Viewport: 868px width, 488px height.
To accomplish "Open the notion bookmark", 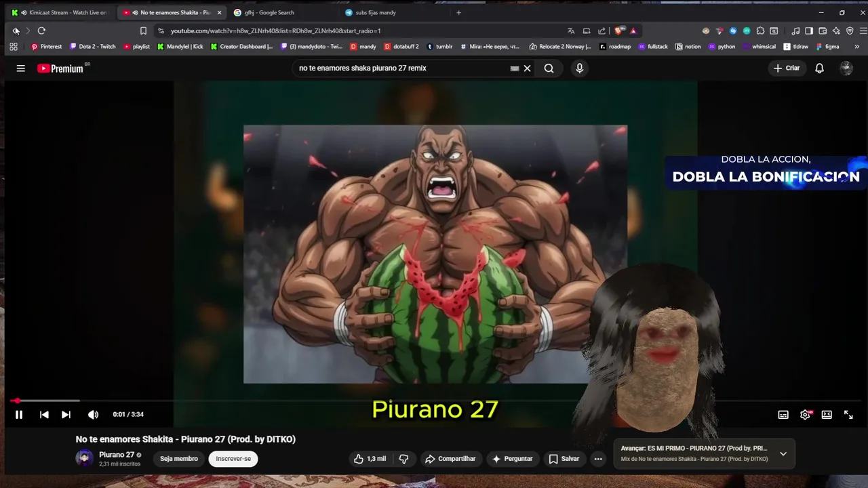I will [x=688, y=47].
